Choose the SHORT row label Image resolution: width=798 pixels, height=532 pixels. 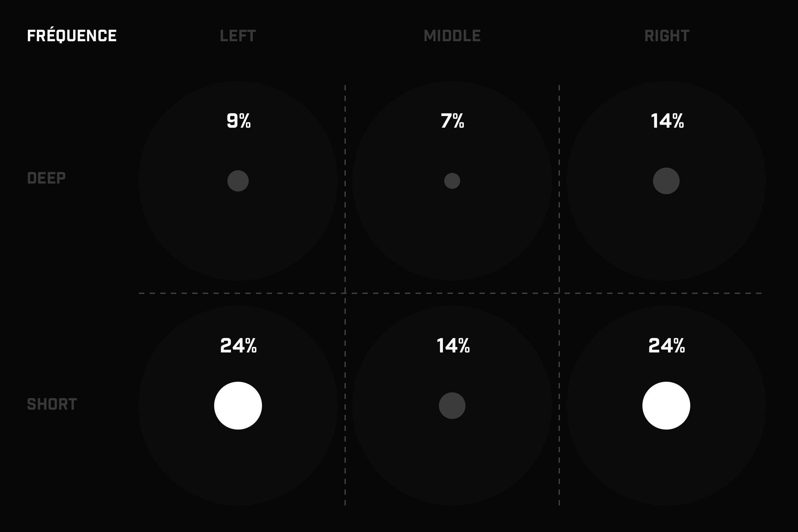[52, 404]
